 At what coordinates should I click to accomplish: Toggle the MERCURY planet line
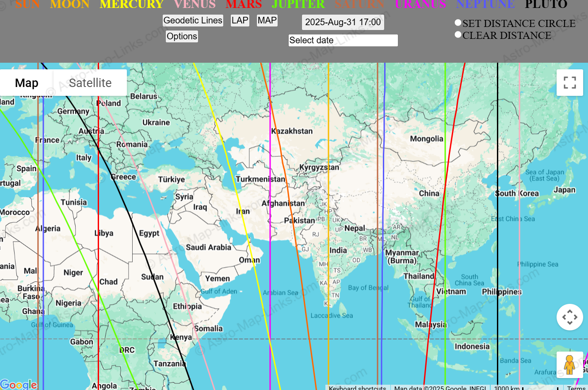132,4
